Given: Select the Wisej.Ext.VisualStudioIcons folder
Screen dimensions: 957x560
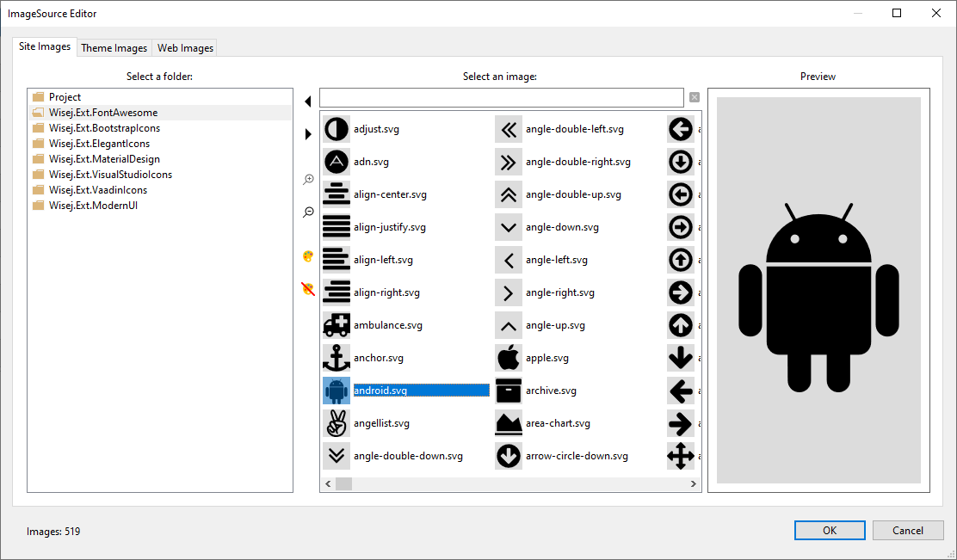Looking at the screenshot, I should (110, 175).
